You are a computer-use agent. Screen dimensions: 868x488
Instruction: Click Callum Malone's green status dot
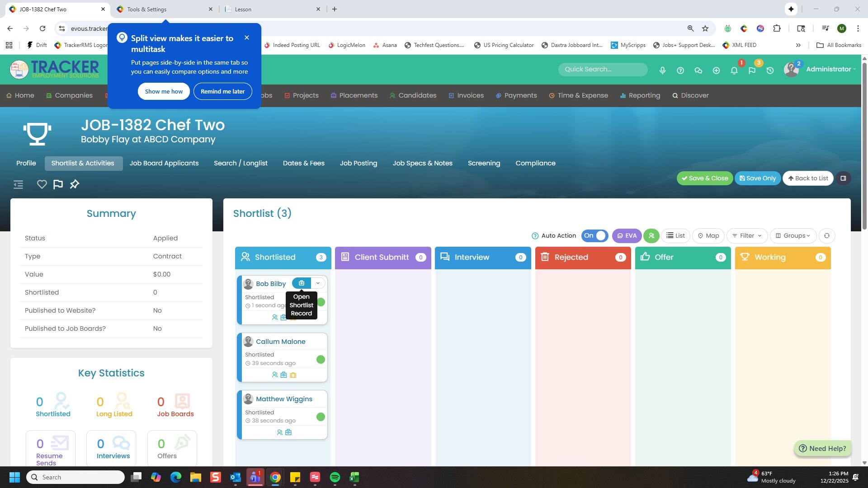[321, 360]
